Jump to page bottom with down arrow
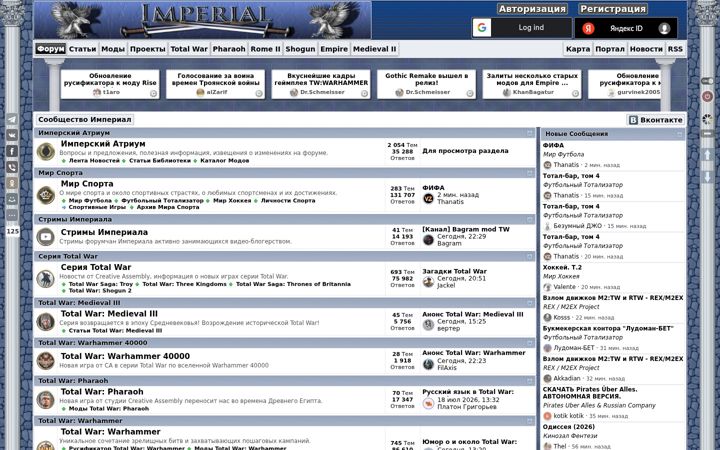Screen dimensions: 720x450 pyautogui.click(x=707, y=177)
